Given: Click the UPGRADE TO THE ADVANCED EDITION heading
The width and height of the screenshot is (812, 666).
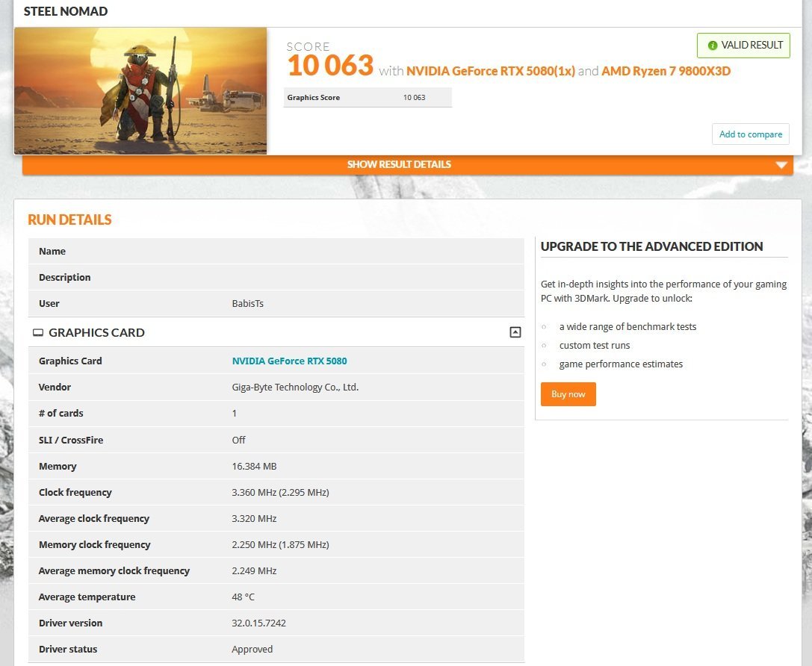Looking at the screenshot, I should tap(651, 246).
